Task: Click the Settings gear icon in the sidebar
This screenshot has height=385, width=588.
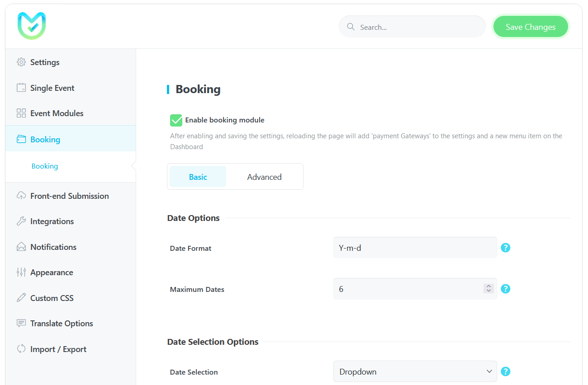Action: pyautogui.click(x=21, y=62)
